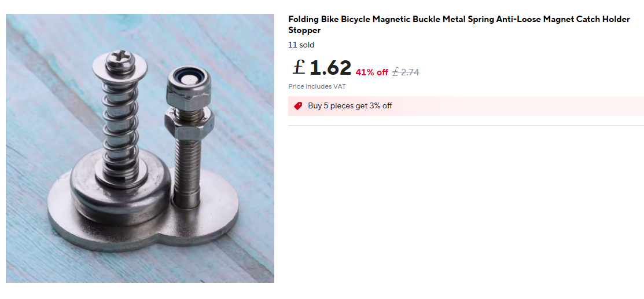Click the empty pink area of promo banner

click(517, 106)
